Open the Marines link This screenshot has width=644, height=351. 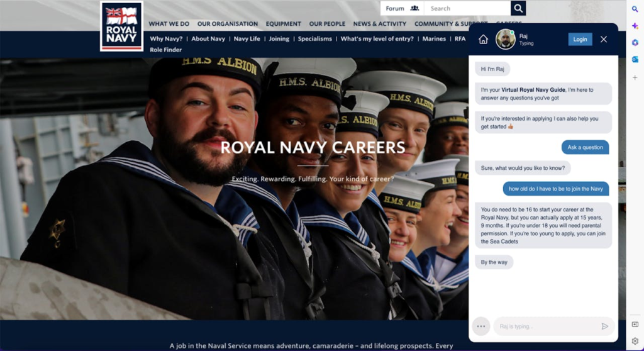[x=434, y=38]
